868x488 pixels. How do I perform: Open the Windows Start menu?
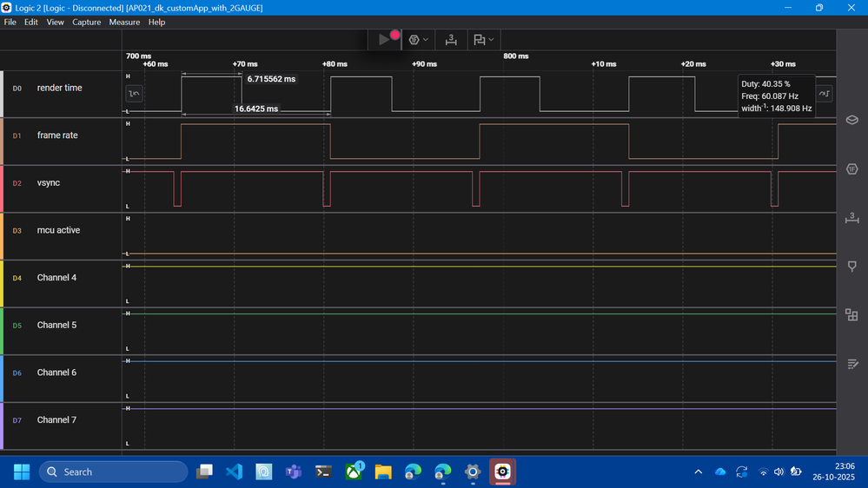22,472
